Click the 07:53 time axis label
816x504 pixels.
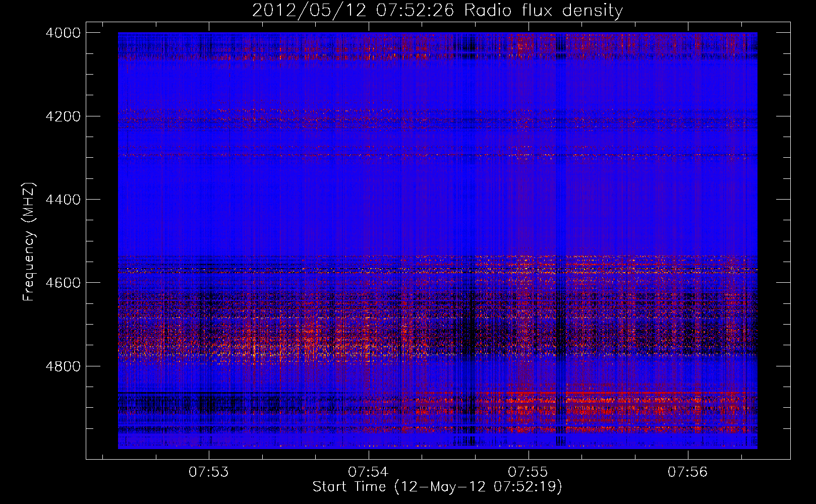pyautogui.click(x=209, y=472)
